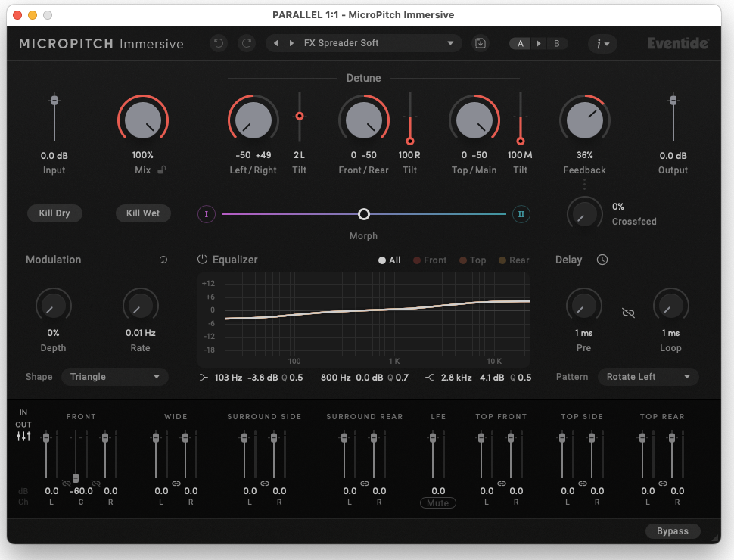This screenshot has width=734, height=560.
Task: Click the LFE channel fader
Action: coord(433,438)
